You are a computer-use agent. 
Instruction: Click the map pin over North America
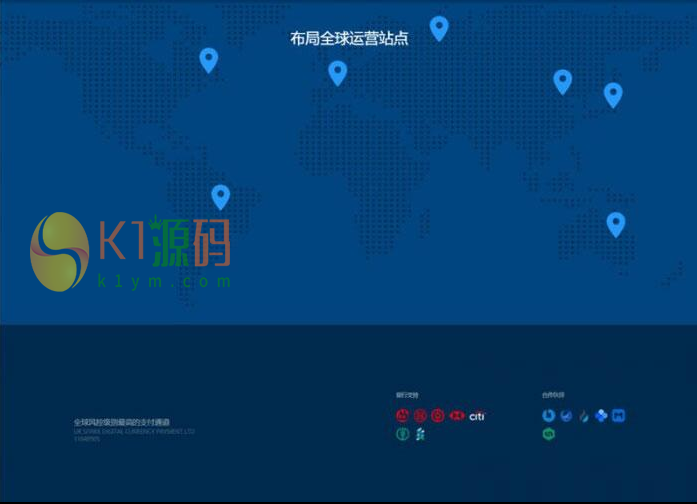coord(208,60)
